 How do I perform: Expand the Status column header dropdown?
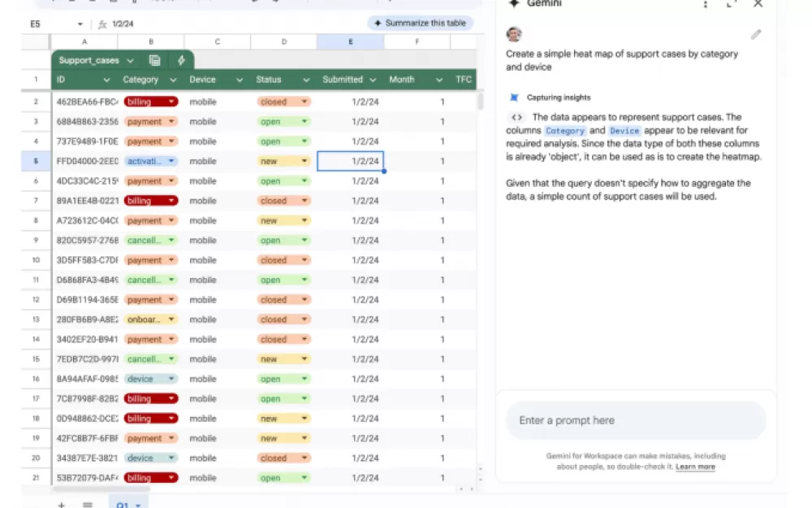(306, 80)
